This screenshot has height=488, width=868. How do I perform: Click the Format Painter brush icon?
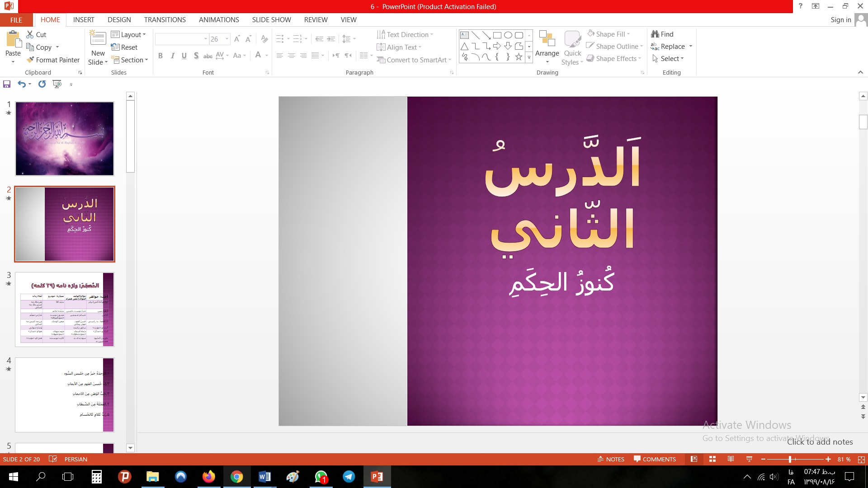[x=31, y=60]
